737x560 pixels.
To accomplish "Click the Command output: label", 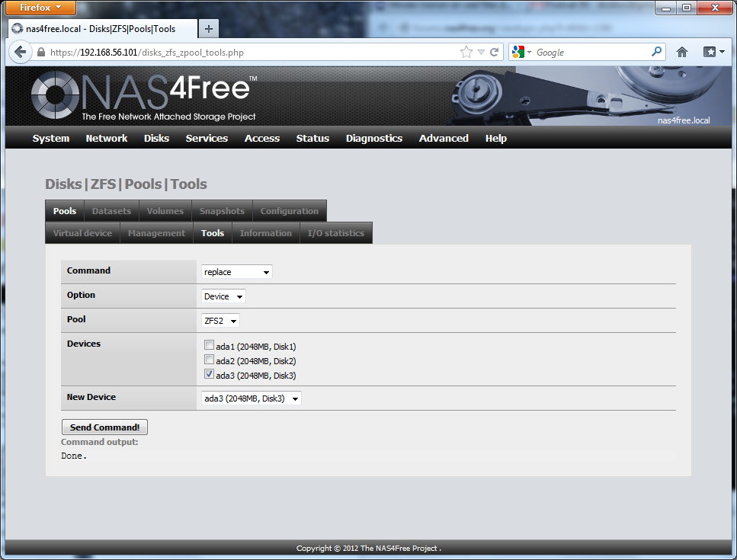I will [x=100, y=442].
